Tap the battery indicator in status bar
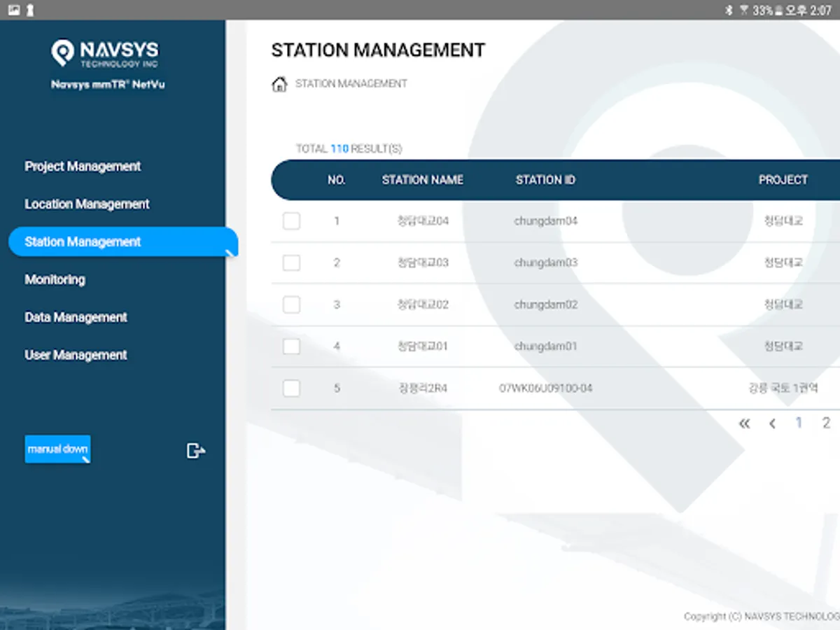 click(x=778, y=10)
